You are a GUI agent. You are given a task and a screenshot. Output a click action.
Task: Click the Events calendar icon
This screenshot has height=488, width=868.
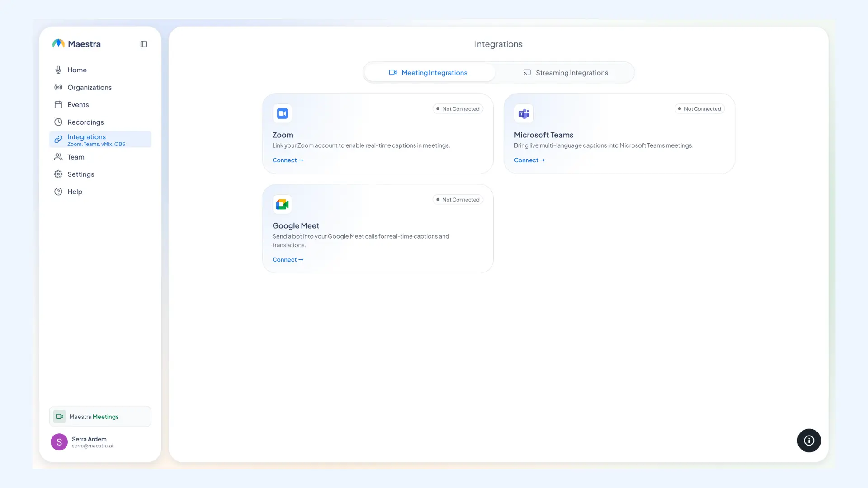tap(58, 104)
